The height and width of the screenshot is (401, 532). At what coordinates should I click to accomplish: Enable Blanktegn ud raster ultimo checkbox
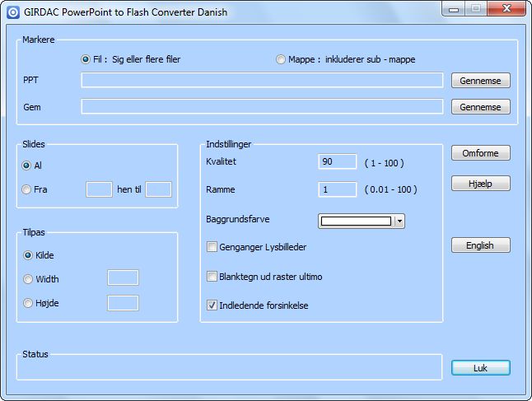[x=212, y=277]
